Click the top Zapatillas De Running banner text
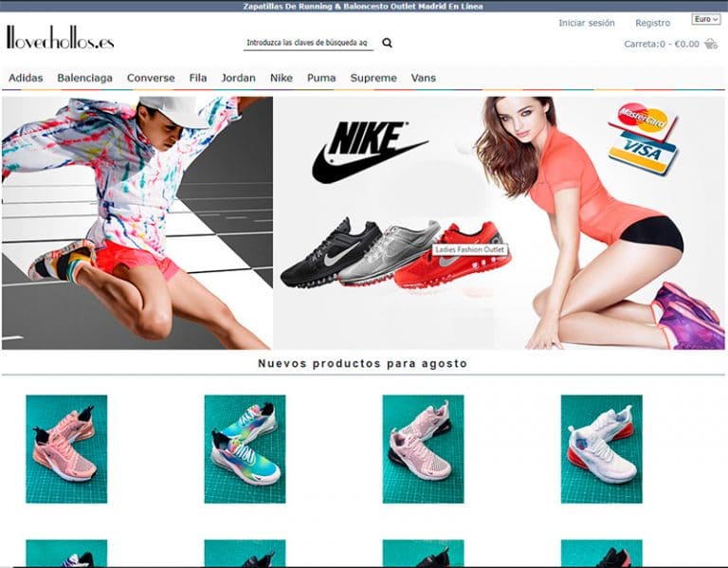The width and height of the screenshot is (728, 568). tap(363, 6)
